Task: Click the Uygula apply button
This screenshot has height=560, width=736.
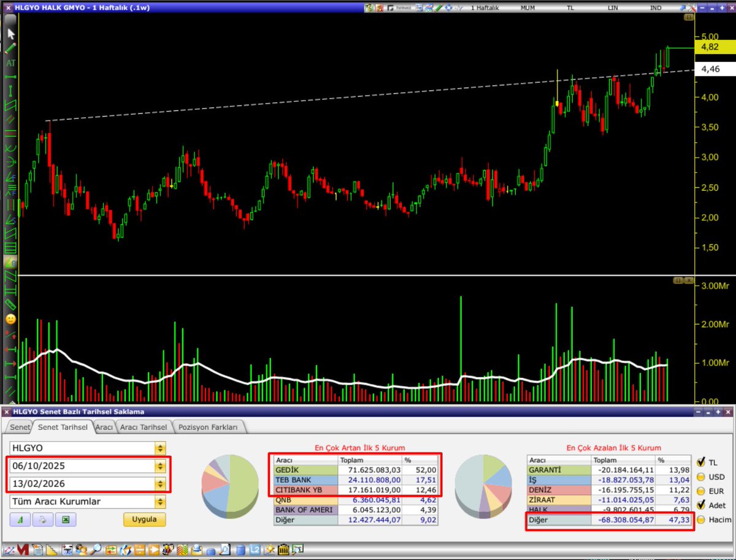Action: click(145, 520)
